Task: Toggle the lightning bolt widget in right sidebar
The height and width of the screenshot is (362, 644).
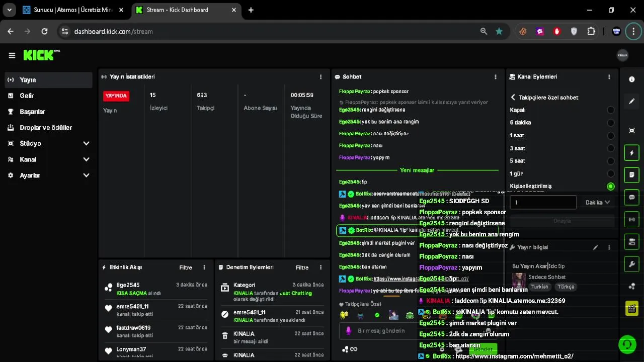Action: pos(632,153)
